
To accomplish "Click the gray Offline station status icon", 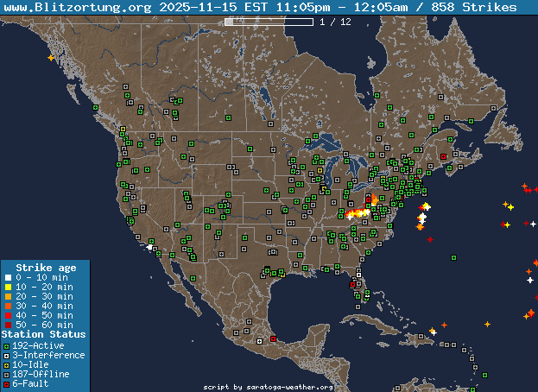I will pos(6,374).
